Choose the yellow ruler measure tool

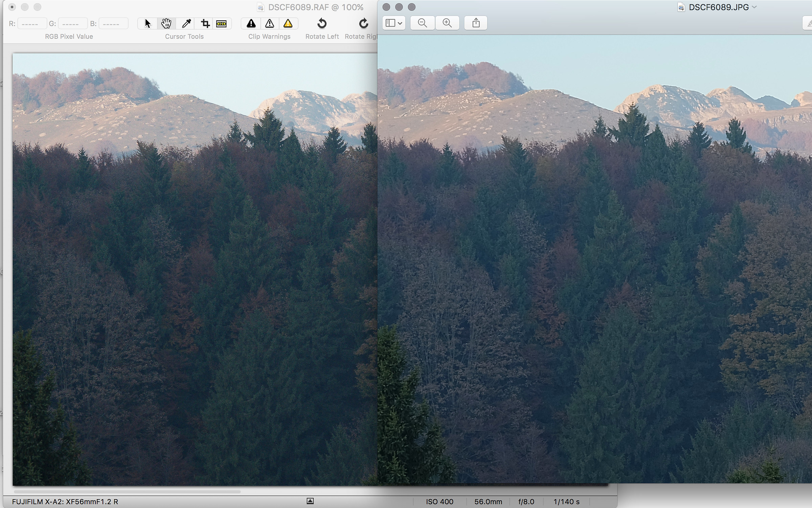(x=222, y=23)
